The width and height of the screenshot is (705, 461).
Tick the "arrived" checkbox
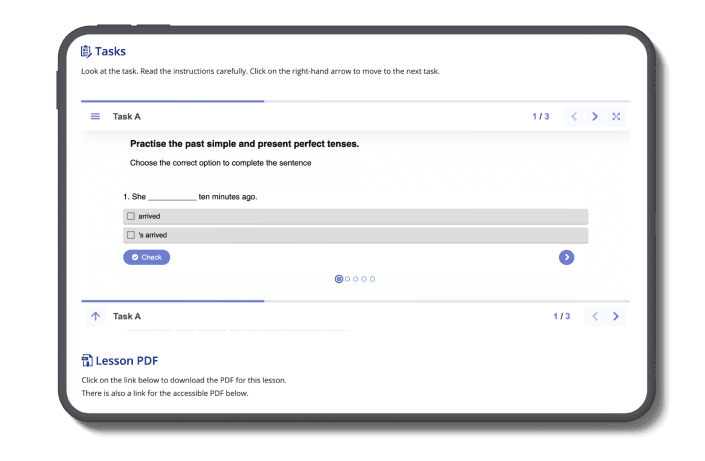pos(131,216)
